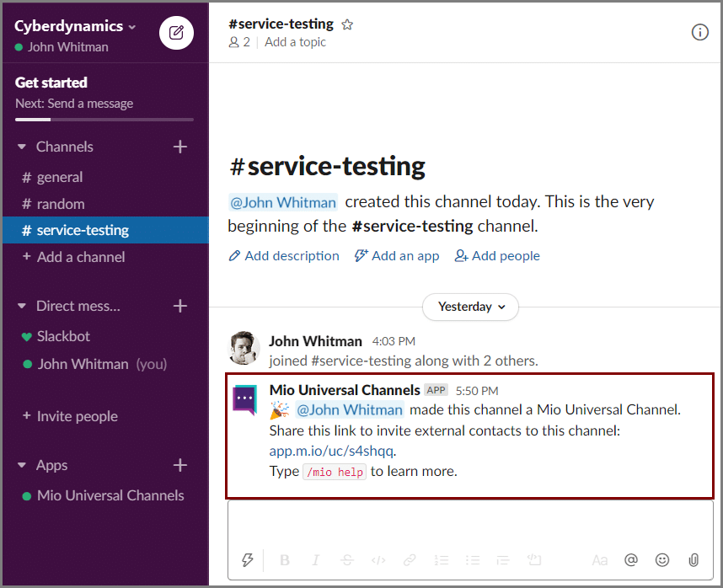Screen dimensions: 723x588
Task: Open the emoji picker in composer
Action: [662, 560]
